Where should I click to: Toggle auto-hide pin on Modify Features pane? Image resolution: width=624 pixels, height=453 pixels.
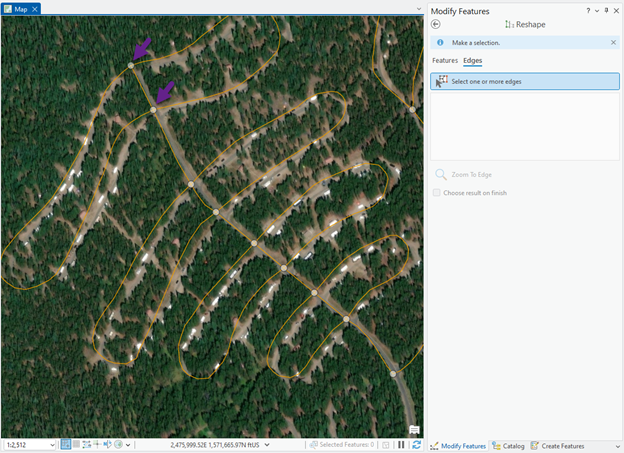coord(606,11)
